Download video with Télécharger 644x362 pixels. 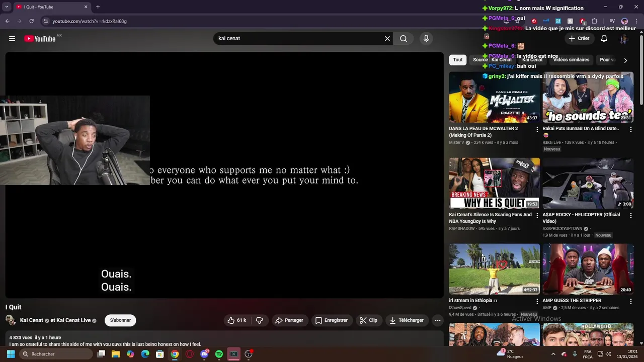406,320
